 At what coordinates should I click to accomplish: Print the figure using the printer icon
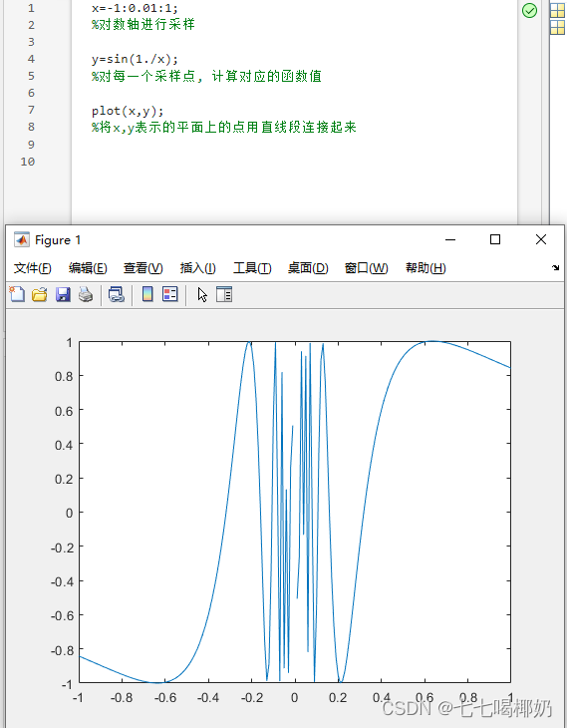tap(86, 294)
